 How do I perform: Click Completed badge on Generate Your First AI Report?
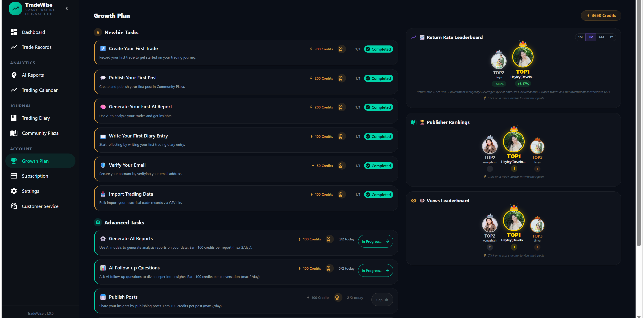378,107
